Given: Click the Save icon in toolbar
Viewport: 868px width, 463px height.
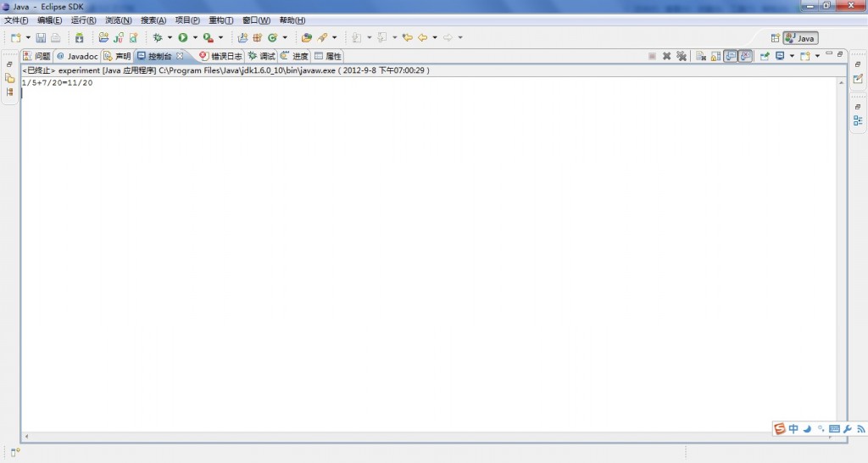Looking at the screenshot, I should (x=41, y=37).
